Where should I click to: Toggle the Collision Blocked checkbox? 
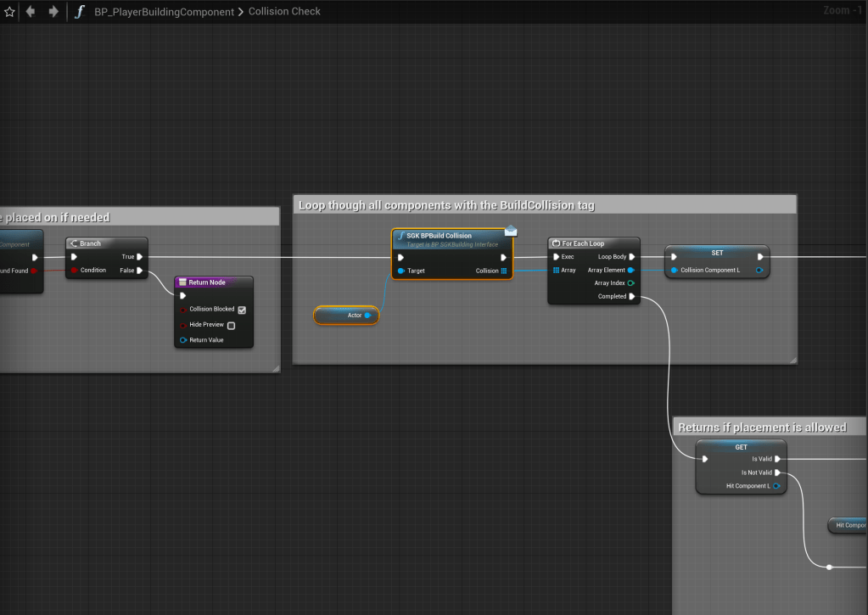tap(242, 310)
